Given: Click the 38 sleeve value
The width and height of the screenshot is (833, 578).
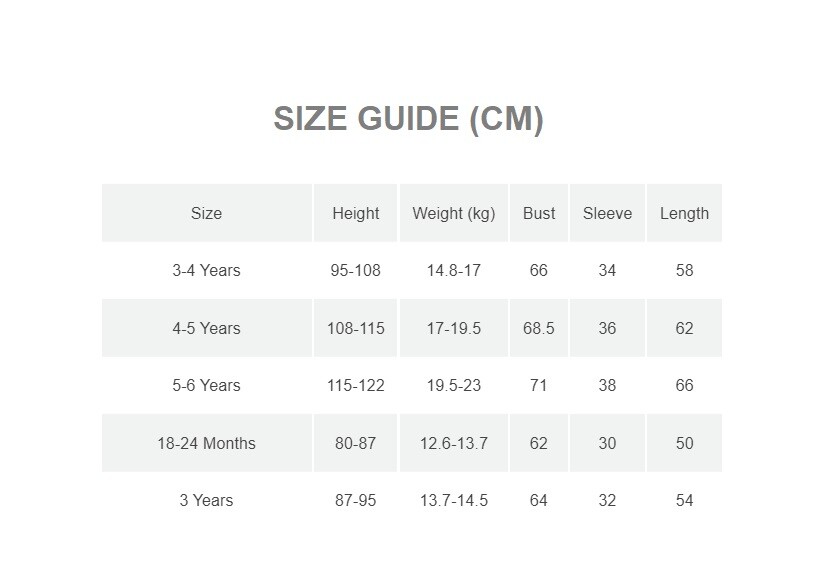Looking at the screenshot, I should tap(607, 385).
